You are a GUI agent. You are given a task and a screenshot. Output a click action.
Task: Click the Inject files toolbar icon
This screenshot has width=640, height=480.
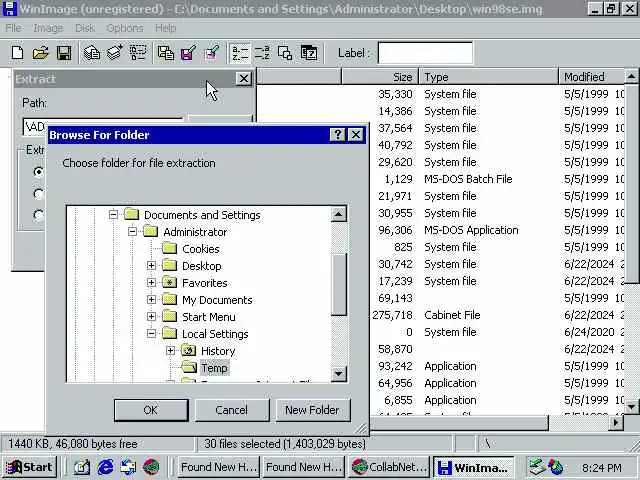[x=165, y=53]
